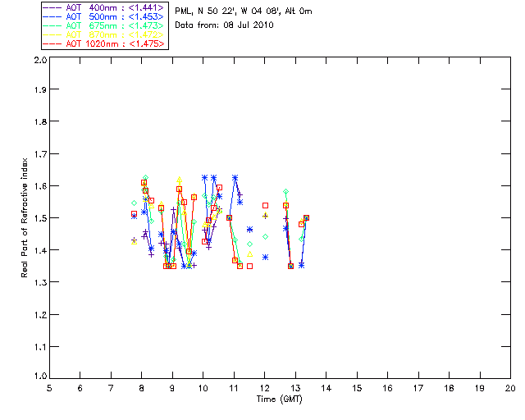The height and width of the screenshot is (420, 525).
Task: Click the 1.7 y-axis label
Action: (40, 154)
